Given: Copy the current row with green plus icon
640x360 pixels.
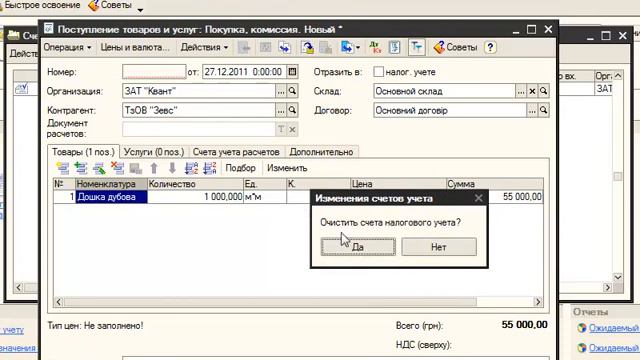Looking at the screenshot, I should (81, 168).
